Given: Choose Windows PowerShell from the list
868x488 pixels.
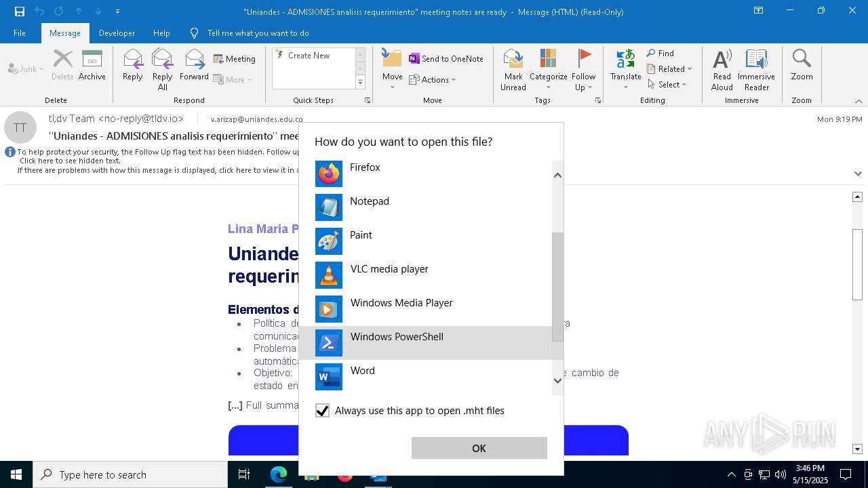Looking at the screenshot, I should click(426, 343).
